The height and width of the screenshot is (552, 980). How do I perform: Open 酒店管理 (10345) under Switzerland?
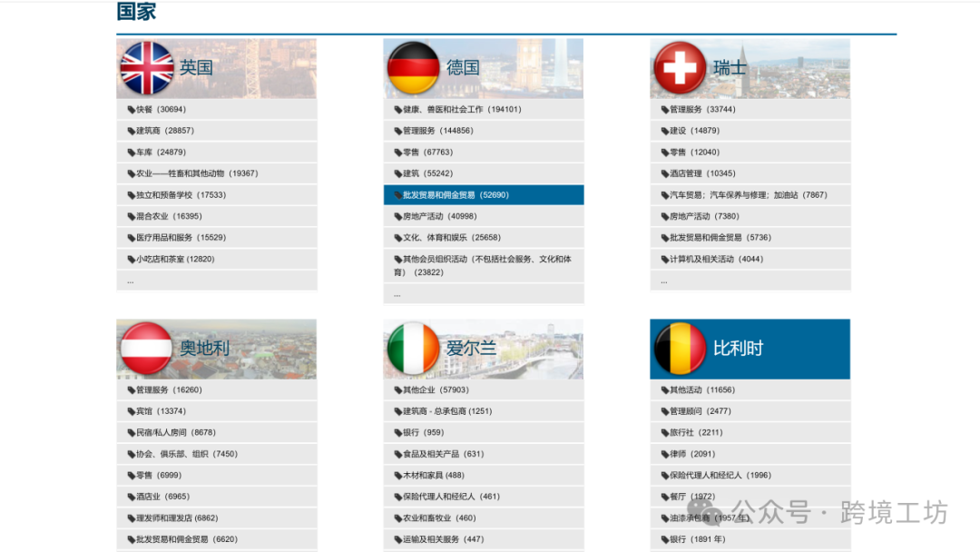pyautogui.click(x=702, y=173)
